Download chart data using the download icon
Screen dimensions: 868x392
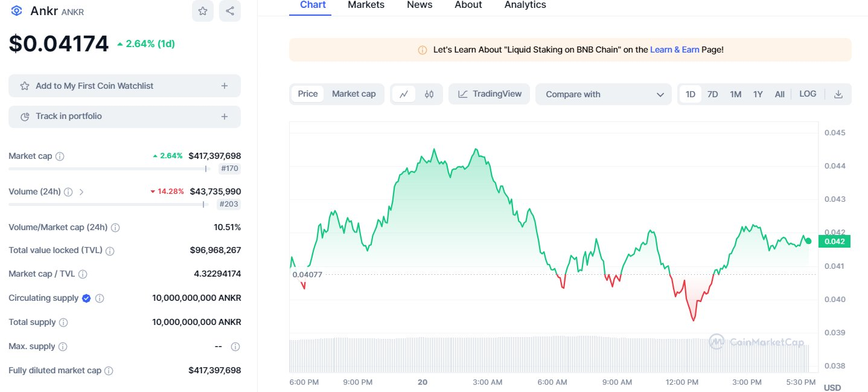(838, 94)
